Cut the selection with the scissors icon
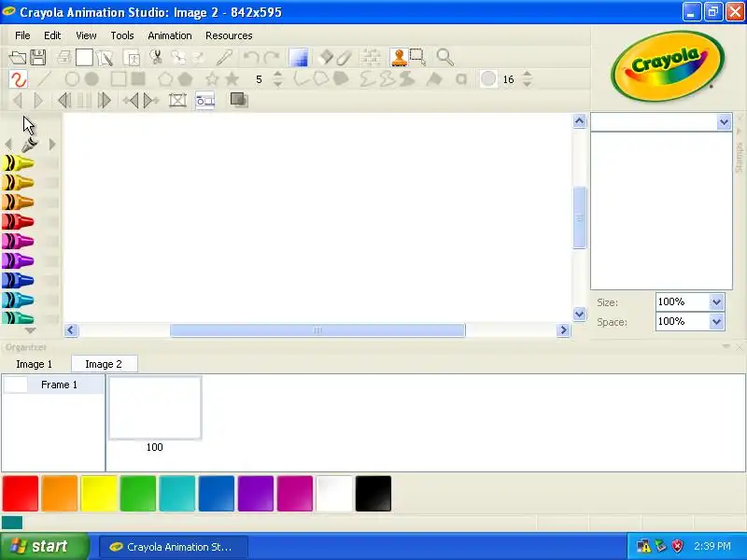The image size is (747, 560). (156, 58)
